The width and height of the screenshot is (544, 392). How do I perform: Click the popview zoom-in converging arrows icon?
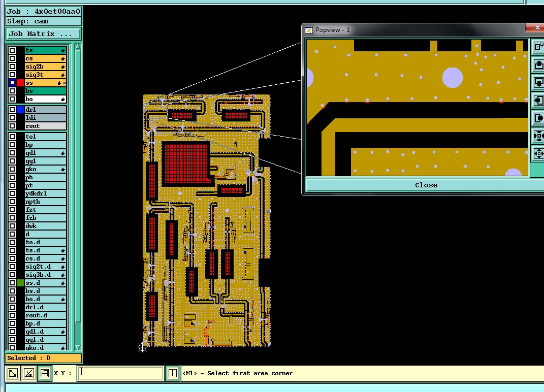pos(538,136)
